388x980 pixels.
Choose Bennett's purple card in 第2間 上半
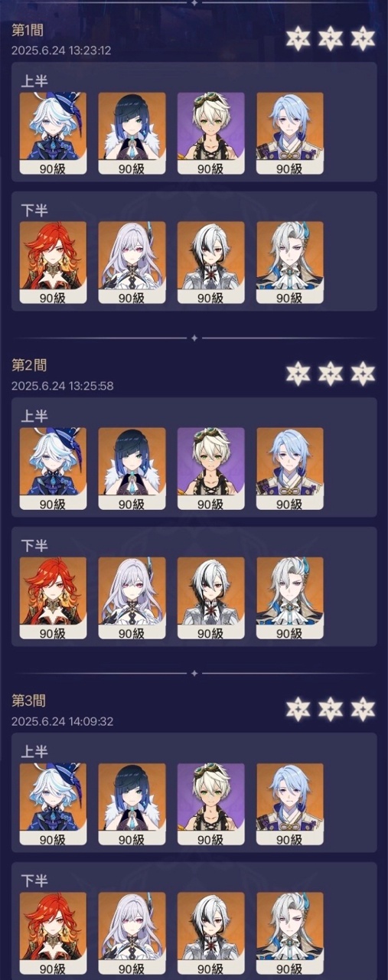[x=210, y=469]
